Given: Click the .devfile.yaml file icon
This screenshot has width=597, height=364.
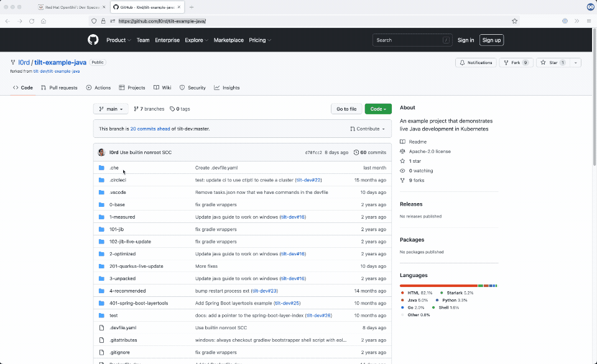Looking at the screenshot, I should click(x=101, y=328).
